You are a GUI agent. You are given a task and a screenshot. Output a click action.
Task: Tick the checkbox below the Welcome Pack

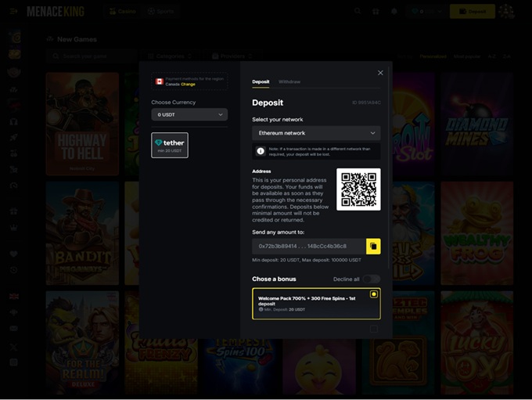coord(373,329)
